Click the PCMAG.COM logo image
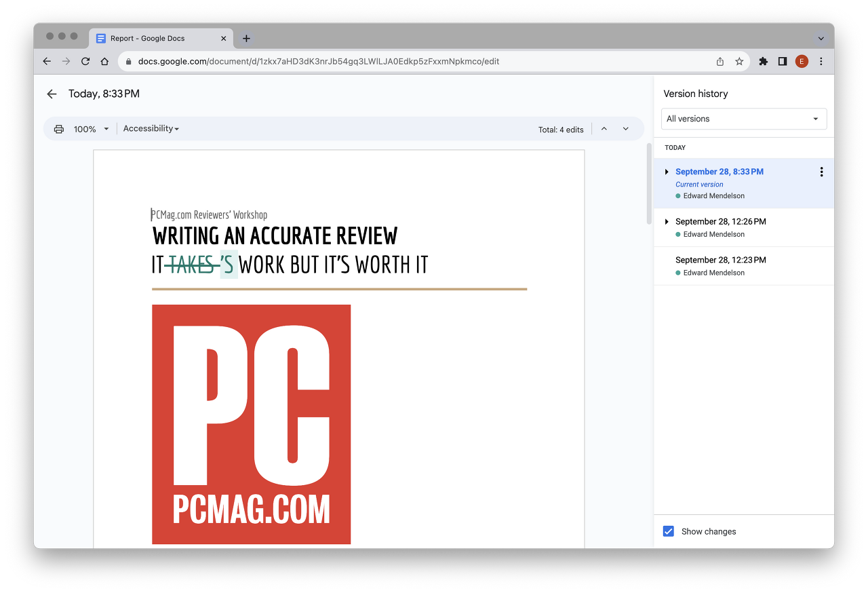Image resolution: width=868 pixels, height=593 pixels. click(251, 424)
